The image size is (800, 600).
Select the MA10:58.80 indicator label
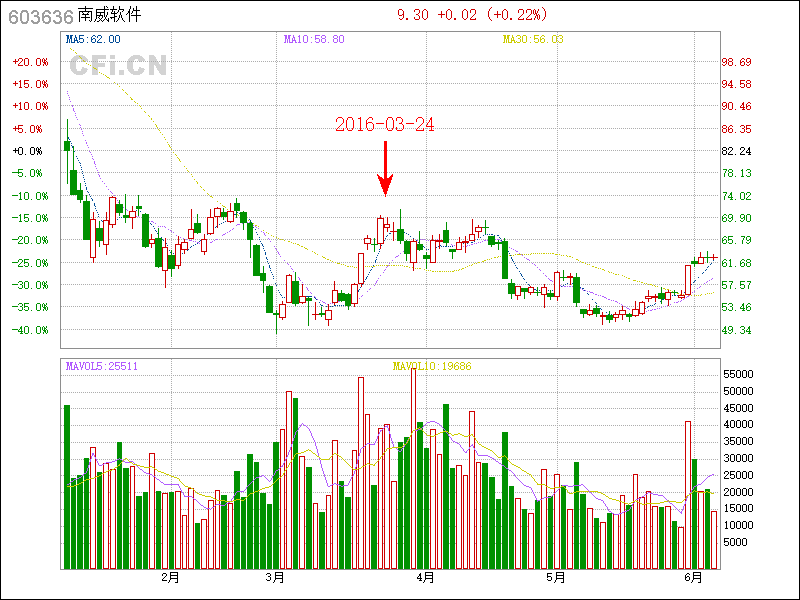coord(314,39)
